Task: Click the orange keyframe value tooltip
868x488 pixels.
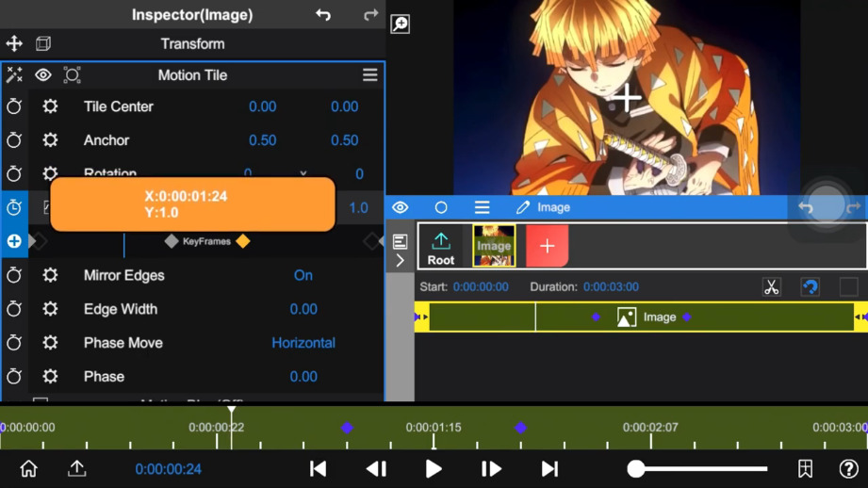Action: (192, 204)
